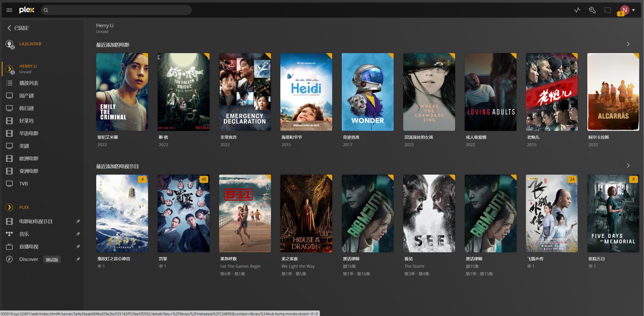Click the 第3季 · 第4集 text under 看见
The width and height of the screenshot is (644, 316).
417,274
